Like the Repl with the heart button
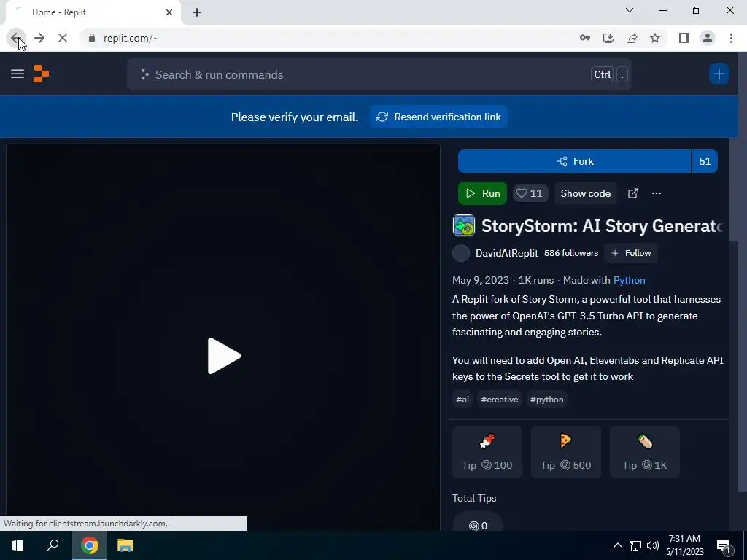Viewport: 747px width, 560px height. [x=530, y=193]
